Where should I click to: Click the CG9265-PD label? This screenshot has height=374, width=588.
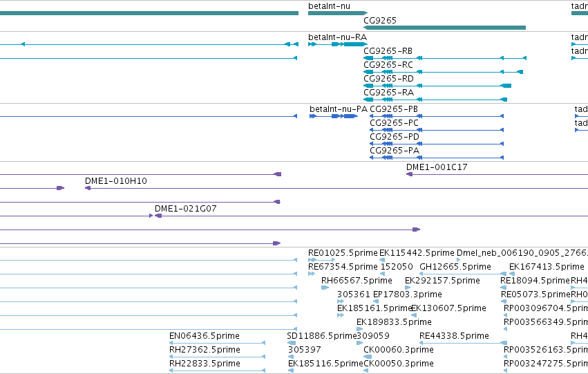click(x=394, y=137)
